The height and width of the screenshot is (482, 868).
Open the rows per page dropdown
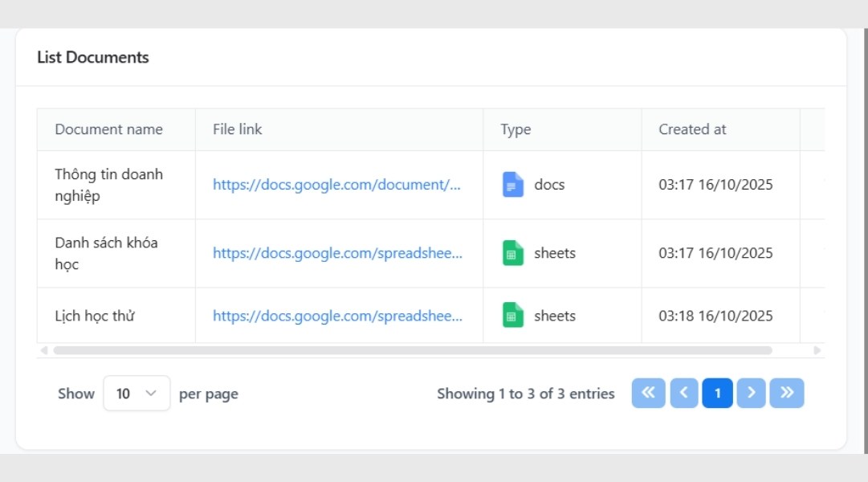(x=137, y=394)
